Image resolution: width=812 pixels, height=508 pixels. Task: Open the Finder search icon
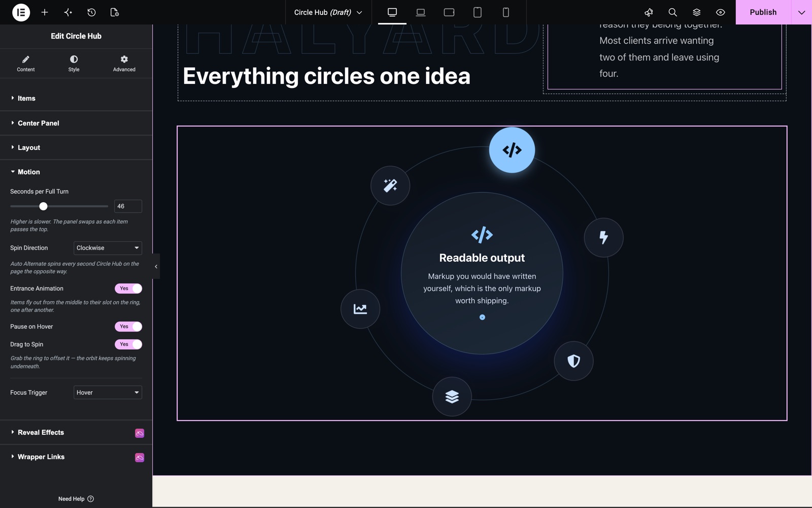(x=672, y=12)
